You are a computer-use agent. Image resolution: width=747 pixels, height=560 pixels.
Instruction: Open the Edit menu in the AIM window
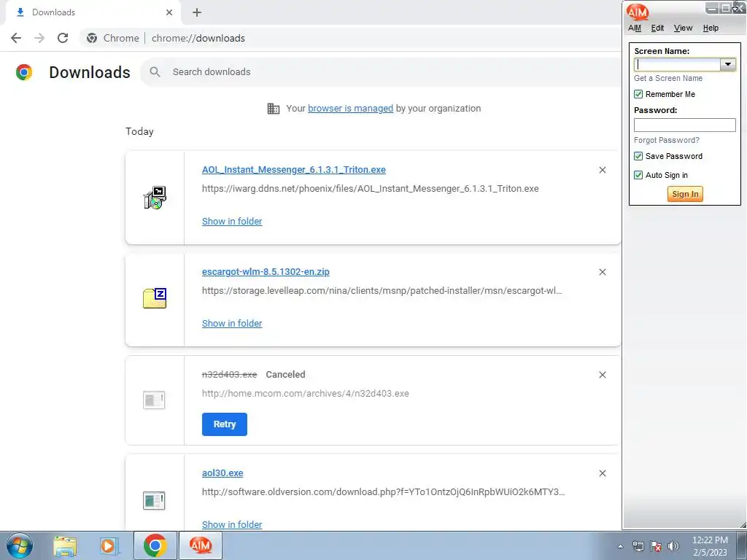tap(657, 28)
